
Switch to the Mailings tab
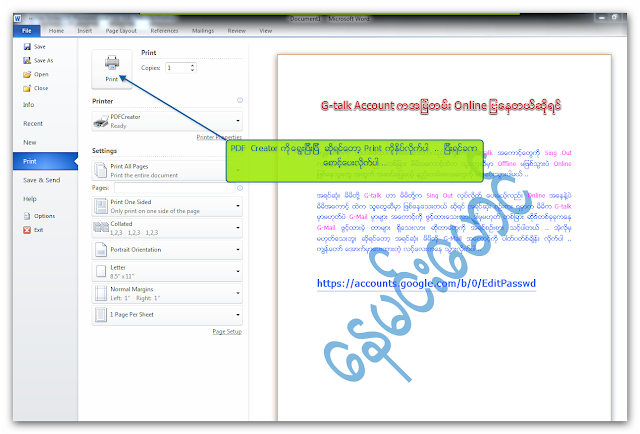pos(203,31)
